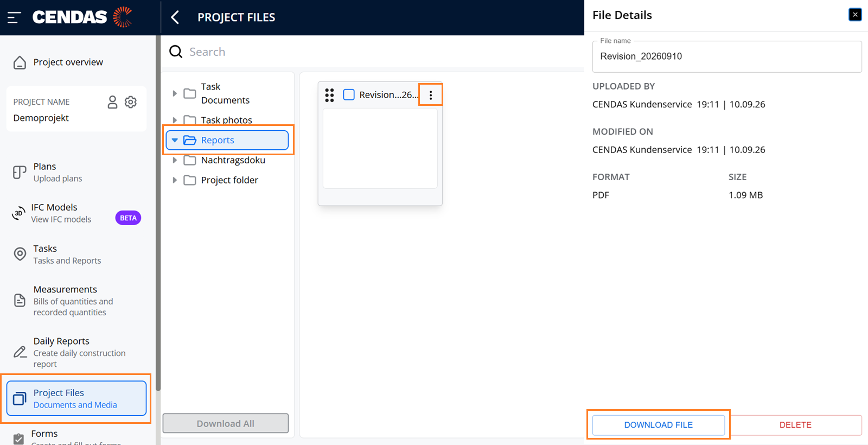Click the Revision...26... file name
The image size is (868, 445).
tap(389, 95)
